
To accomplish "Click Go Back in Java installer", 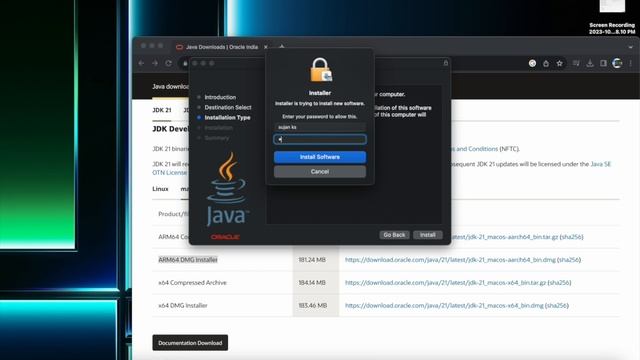I will pos(394,235).
